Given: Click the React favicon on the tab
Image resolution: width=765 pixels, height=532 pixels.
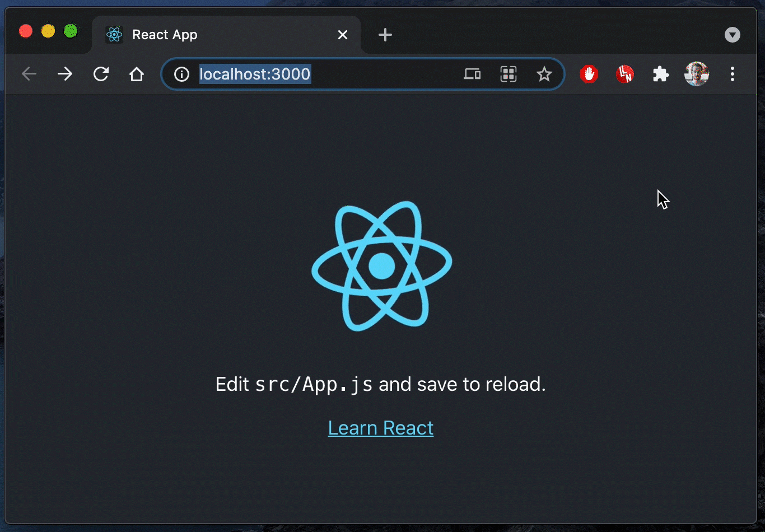Looking at the screenshot, I should [x=114, y=35].
